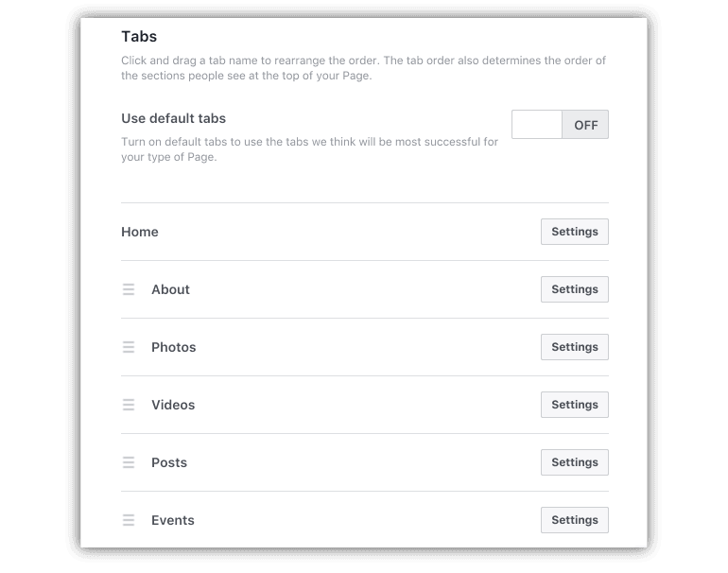Image resolution: width=728 pixels, height=573 pixels.
Task: Click the 'Use default tabs' label
Action: 173,118
